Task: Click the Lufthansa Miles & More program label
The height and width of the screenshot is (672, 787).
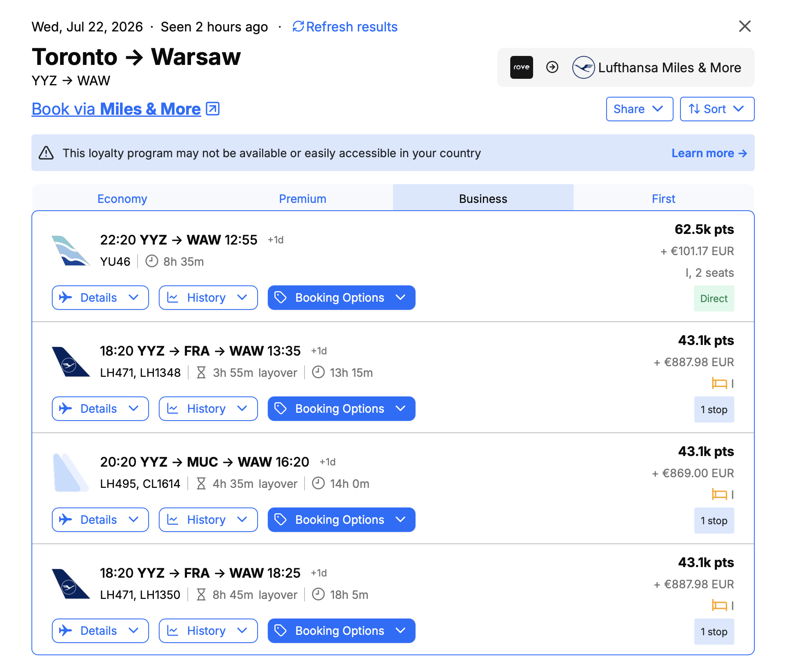Action: (669, 67)
